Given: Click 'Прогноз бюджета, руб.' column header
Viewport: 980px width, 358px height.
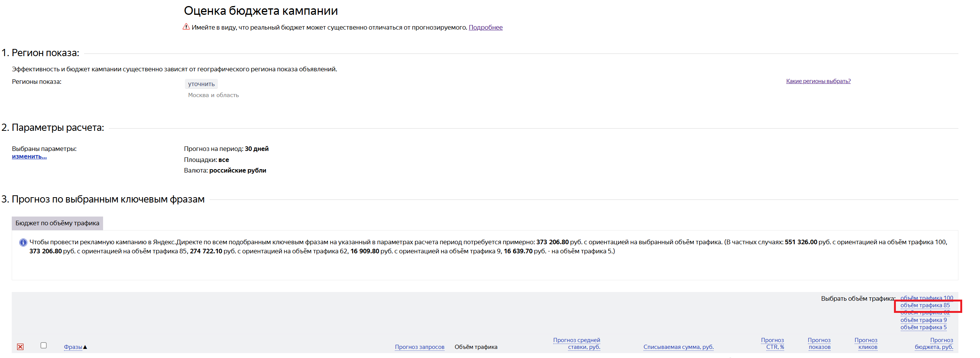Looking at the screenshot, I should coord(934,344).
